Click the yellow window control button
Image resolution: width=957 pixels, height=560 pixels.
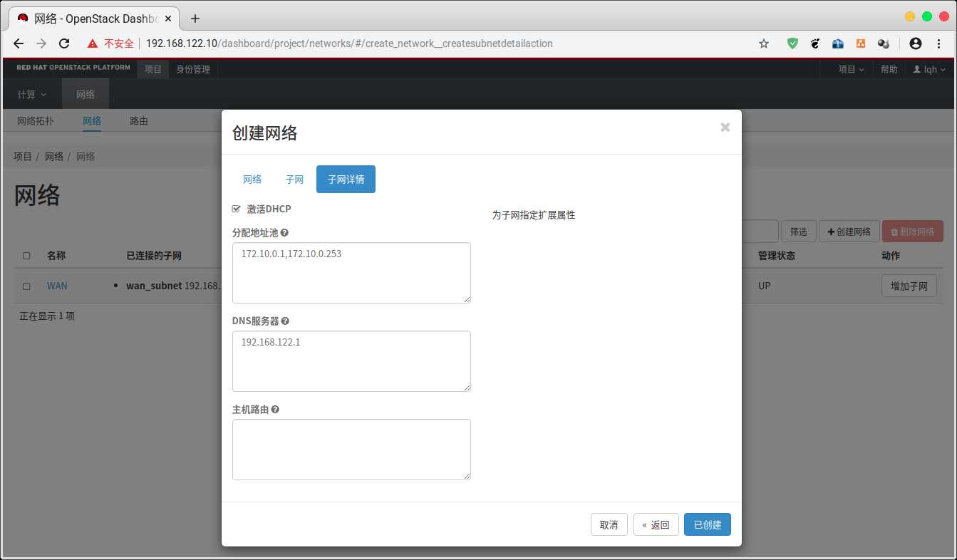(910, 16)
